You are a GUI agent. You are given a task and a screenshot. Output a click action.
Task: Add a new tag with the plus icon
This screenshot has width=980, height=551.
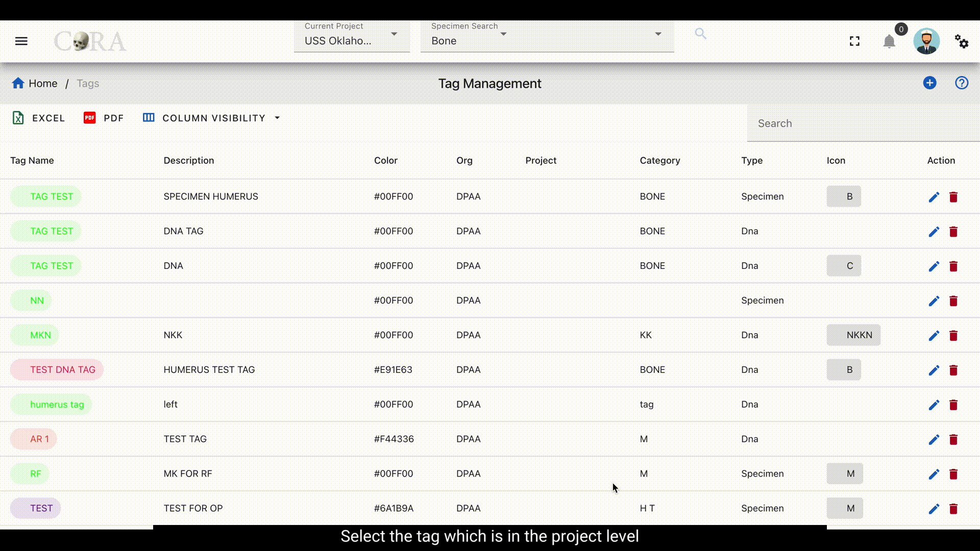coord(929,83)
